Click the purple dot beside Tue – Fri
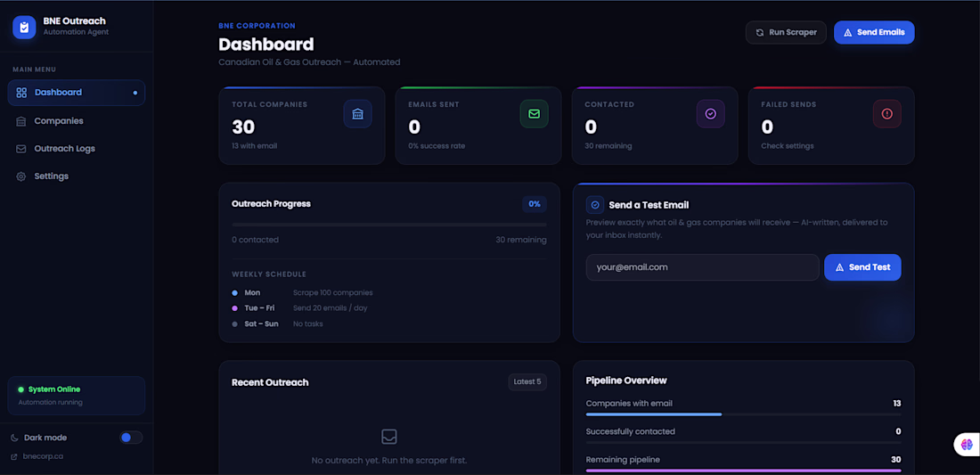980x475 pixels. [x=234, y=308]
